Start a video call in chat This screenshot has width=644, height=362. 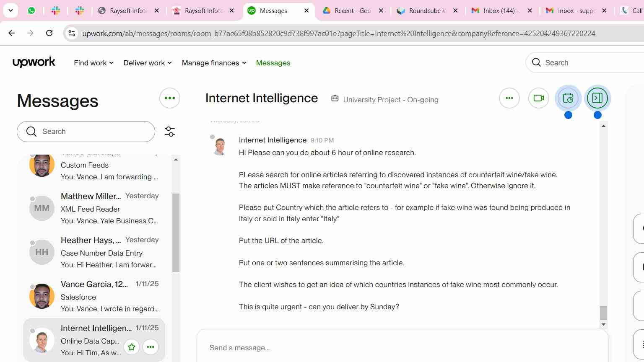tap(539, 98)
